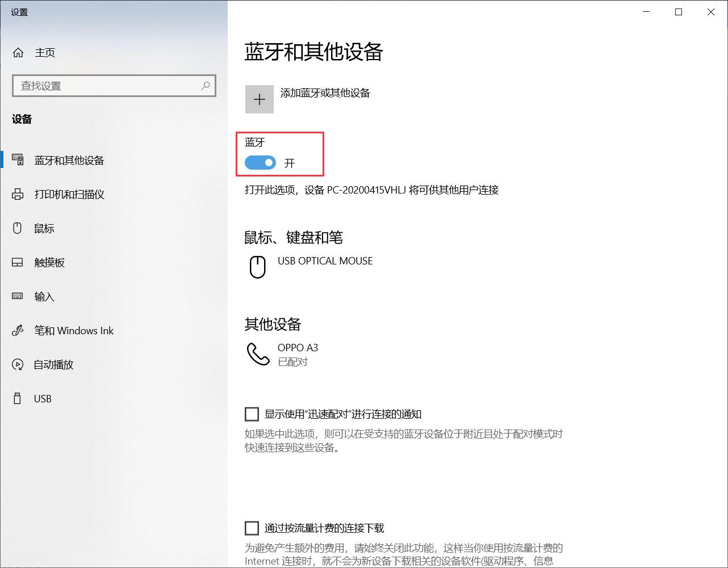Screen dimensions: 728x568
Task: Turn off the 蓝牙 toggle switch
Action: coord(259,163)
